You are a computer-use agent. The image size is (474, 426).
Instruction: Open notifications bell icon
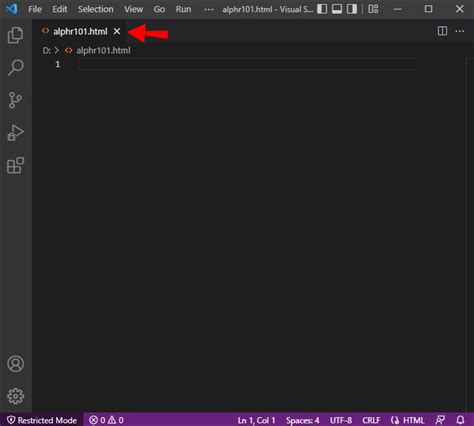(460, 420)
